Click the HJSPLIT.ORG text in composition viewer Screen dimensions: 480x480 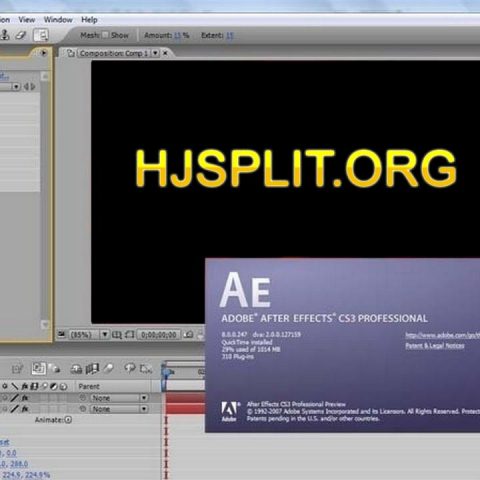pyautogui.click(x=296, y=169)
